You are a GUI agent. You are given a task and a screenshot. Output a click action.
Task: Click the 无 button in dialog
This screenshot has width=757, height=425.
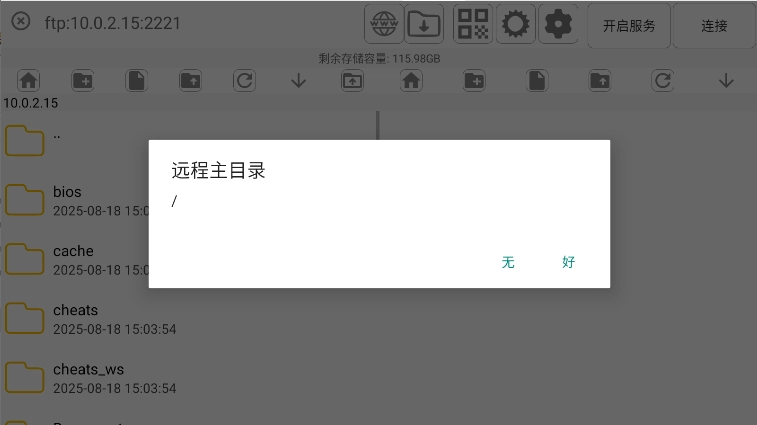[x=508, y=262]
